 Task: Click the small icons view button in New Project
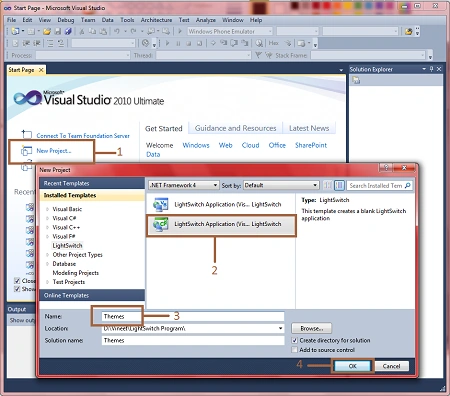pyautogui.click(x=328, y=185)
